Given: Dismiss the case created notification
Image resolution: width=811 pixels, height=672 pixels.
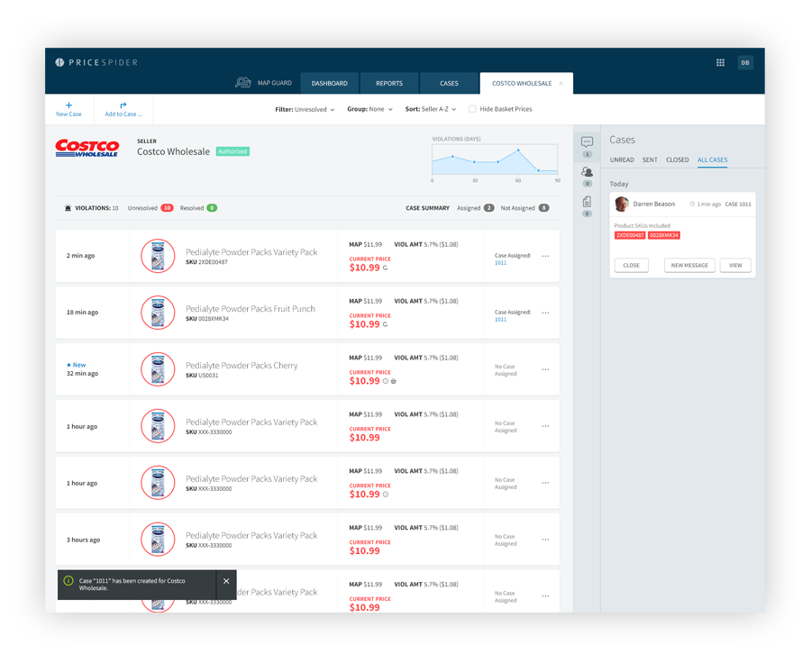Looking at the screenshot, I should click(226, 581).
